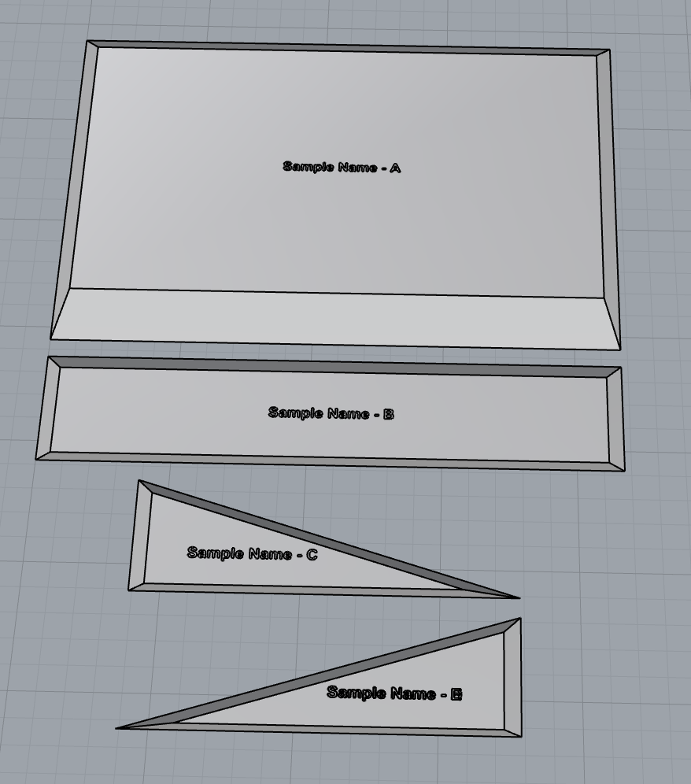Select the "Sample Name - B" text label
The height and width of the screenshot is (784, 691).
coord(331,413)
